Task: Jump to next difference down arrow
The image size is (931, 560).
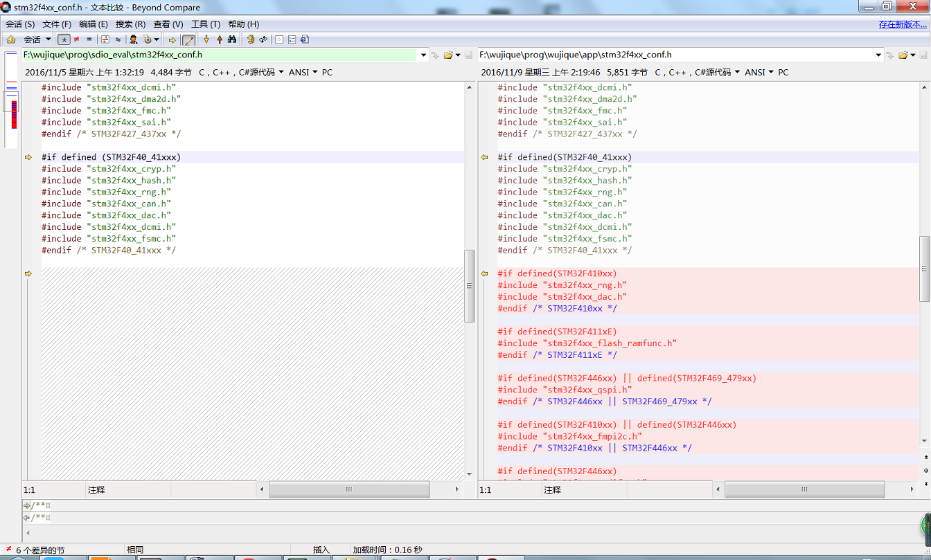Action: [x=206, y=39]
